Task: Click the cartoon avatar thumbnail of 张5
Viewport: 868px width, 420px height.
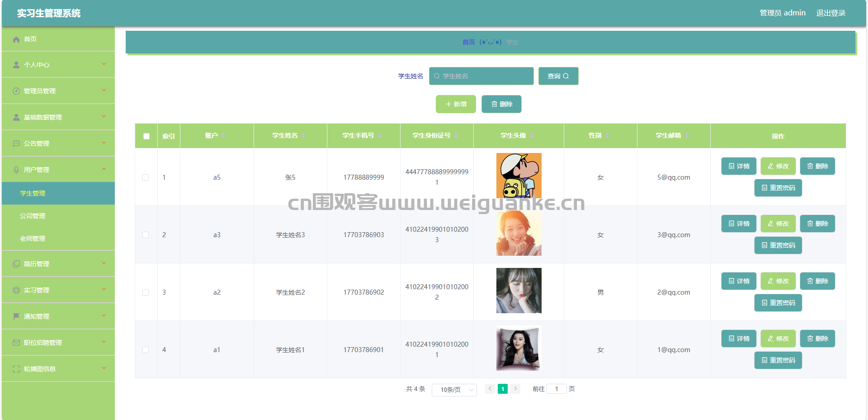Action: (519, 176)
